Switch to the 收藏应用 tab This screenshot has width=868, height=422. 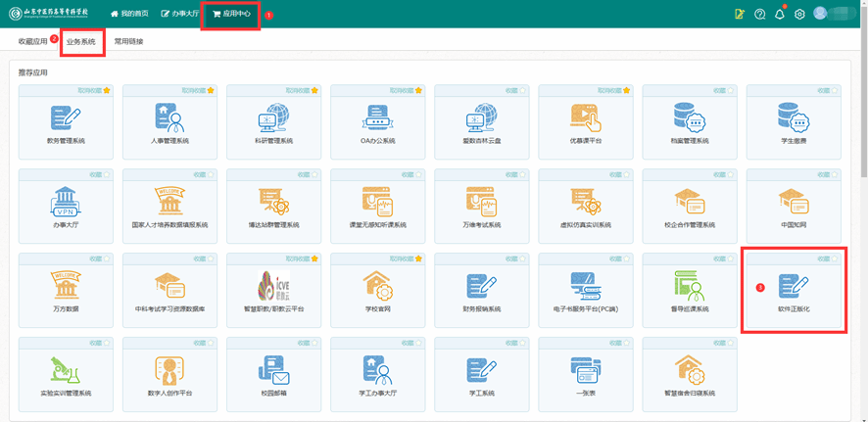point(32,42)
